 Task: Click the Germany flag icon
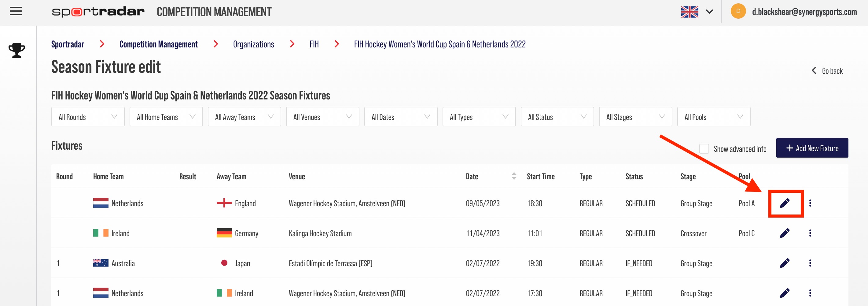pyautogui.click(x=224, y=233)
